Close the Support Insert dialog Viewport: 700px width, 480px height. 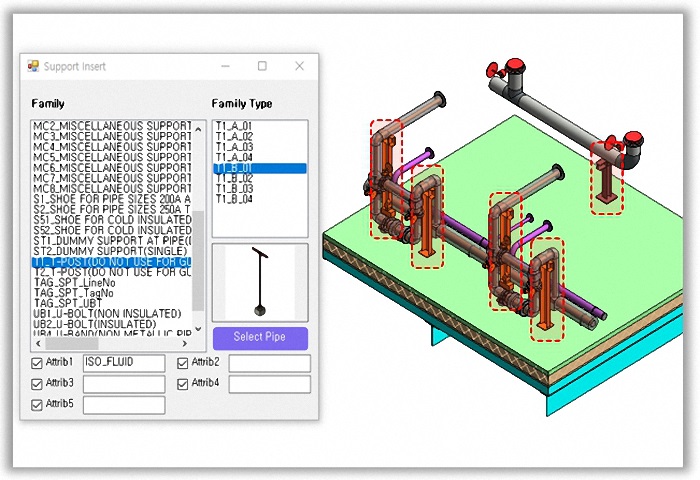(x=299, y=66)
